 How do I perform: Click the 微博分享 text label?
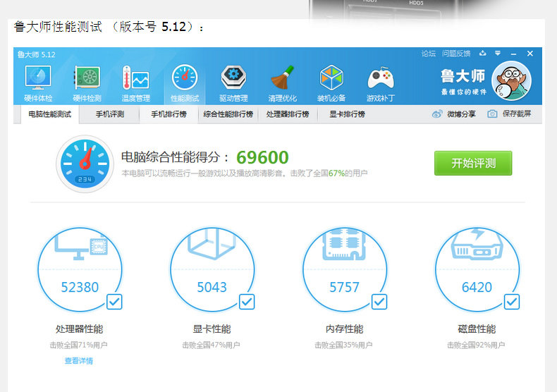(461, 114)
